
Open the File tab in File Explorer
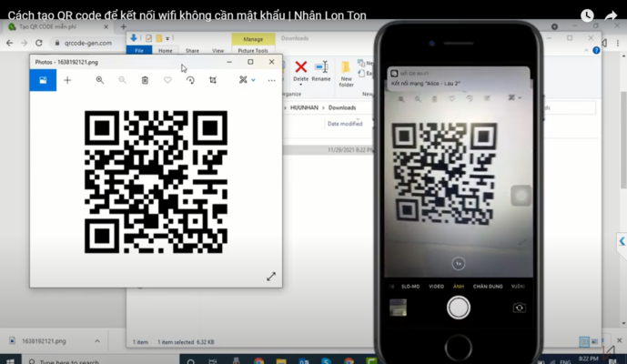click(139, 50)
